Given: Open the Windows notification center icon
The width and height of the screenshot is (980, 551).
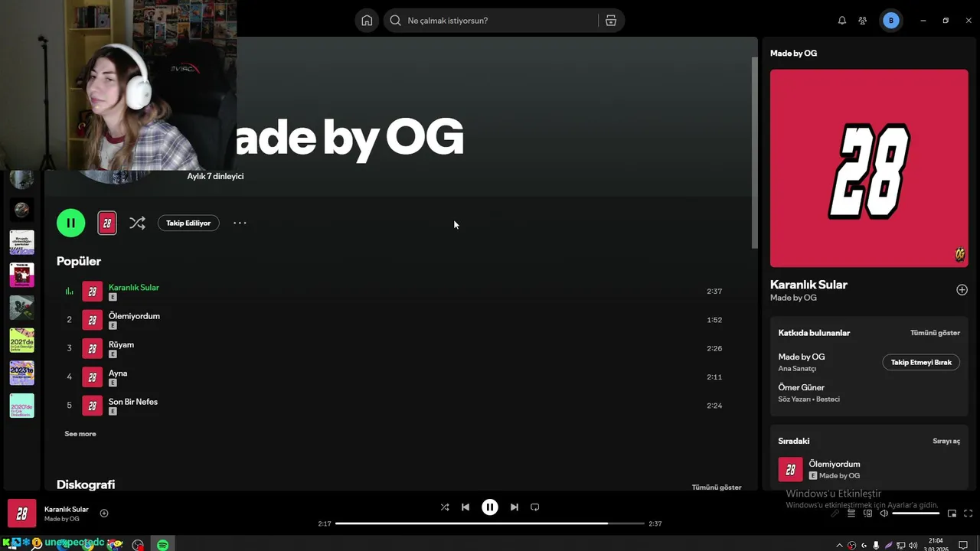Looking at the screenshot, I should (963, 545).
